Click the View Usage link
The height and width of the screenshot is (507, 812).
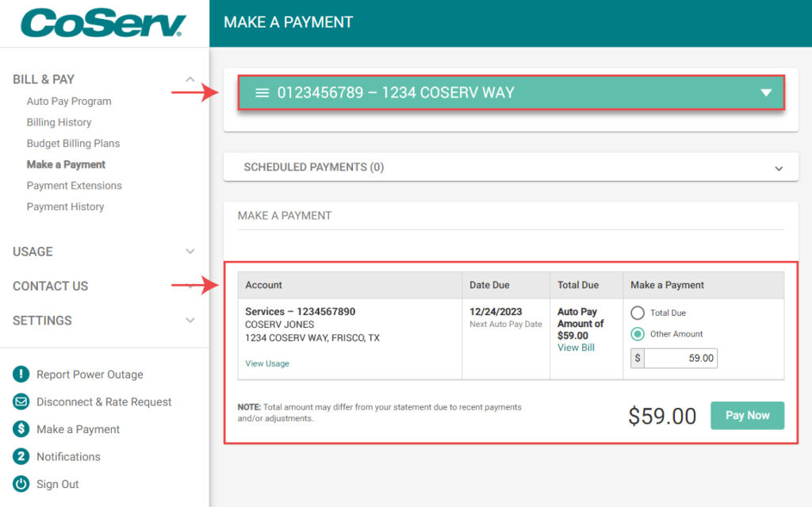pyautogui.click(x=267, y=363)
